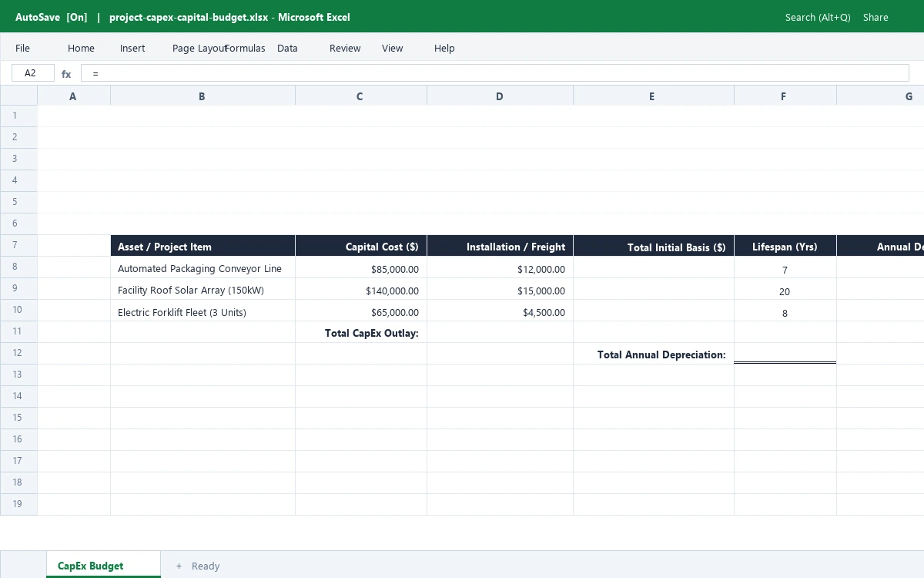Select the 'Total Initial Basis ($)' header cell
The width and height of the screenshot is (924, 578).
(653, 246)
